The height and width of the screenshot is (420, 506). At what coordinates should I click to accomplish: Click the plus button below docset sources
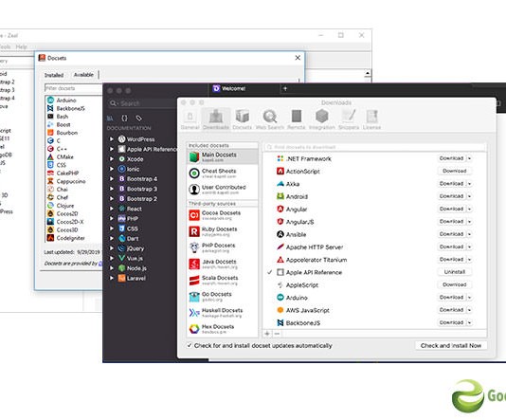click(267, 334)
